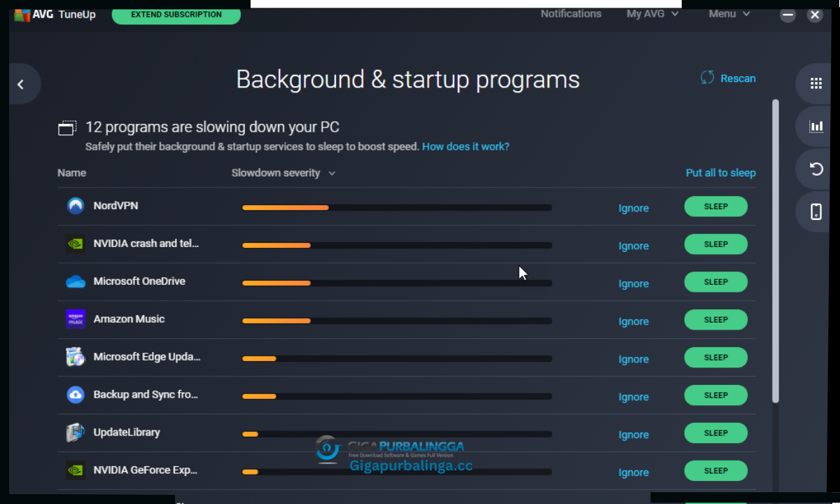This screenshot has width=840, height=504.
Task: Put Backup and Sync to sleep
Action: [715, 395]
